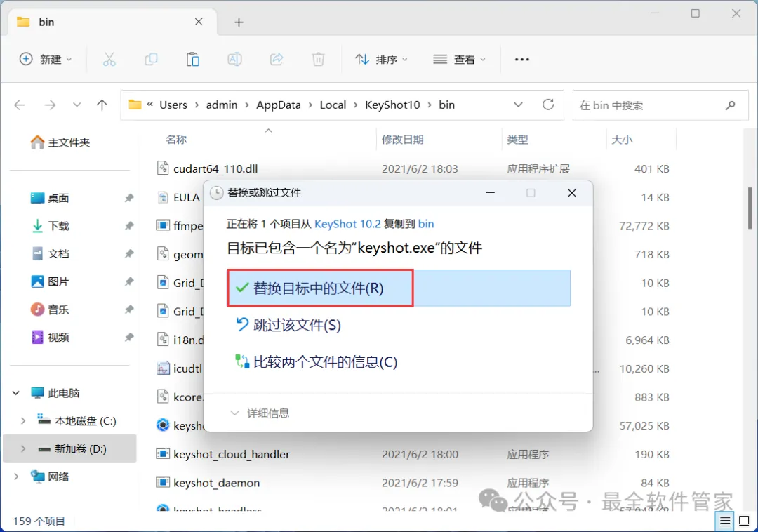Image resolution: width=758 pixels, height=532 pixels.
Task: Click the Copy icon in toolbar
Action: pyautogui.click(x=152, y=60)
